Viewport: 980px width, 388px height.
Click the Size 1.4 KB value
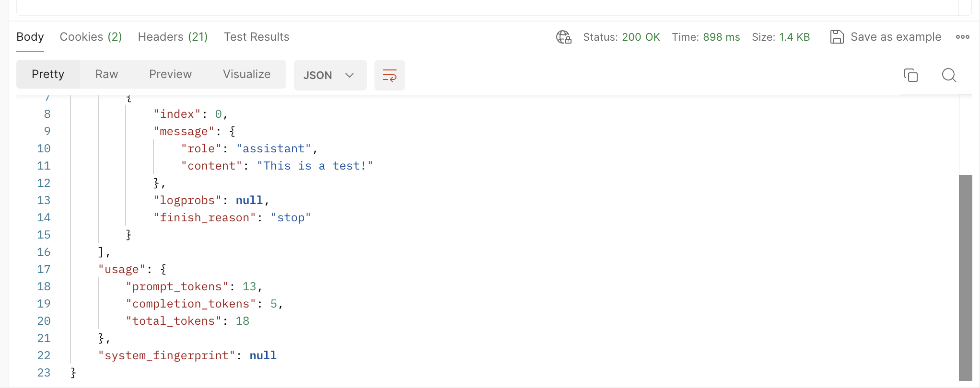pyautogui.click(x=794, y=37)
